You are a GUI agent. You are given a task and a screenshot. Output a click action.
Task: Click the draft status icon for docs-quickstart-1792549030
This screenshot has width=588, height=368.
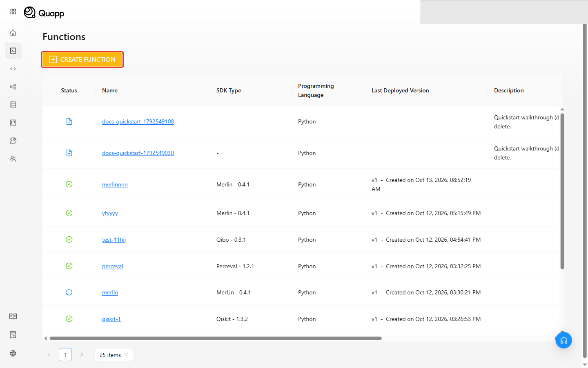(x=69, y=153)
